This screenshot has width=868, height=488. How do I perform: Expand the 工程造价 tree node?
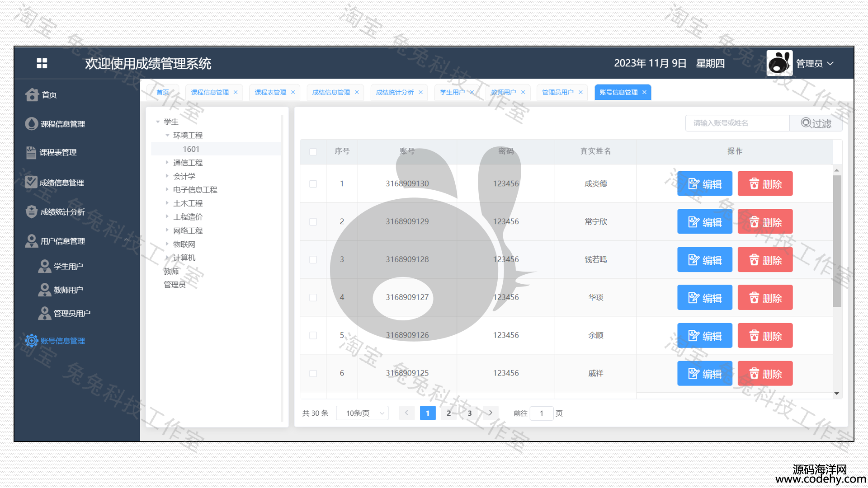click(167, 217)
